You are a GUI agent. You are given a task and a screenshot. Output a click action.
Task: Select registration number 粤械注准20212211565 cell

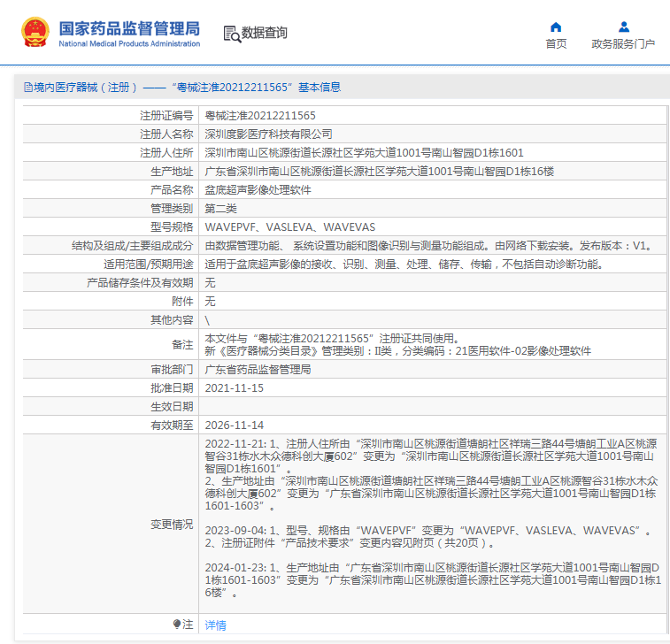click(260, 115)
